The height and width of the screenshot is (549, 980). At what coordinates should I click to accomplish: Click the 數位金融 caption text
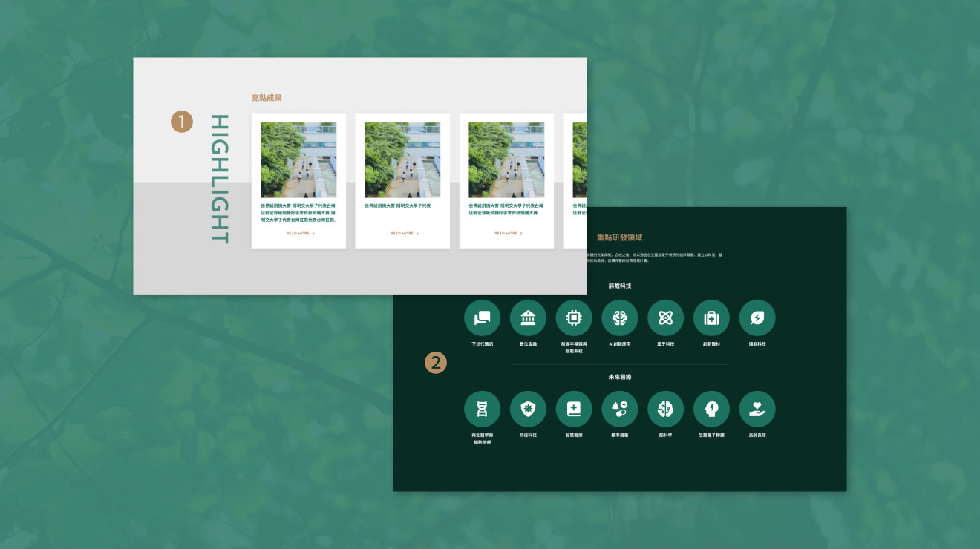pyautogui.click(x=529, y=344)
